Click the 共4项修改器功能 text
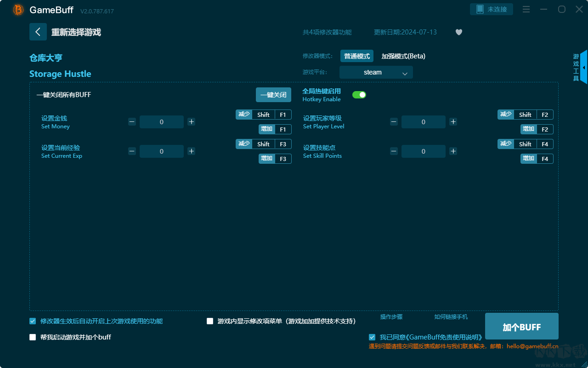 (x=327, y=32)
